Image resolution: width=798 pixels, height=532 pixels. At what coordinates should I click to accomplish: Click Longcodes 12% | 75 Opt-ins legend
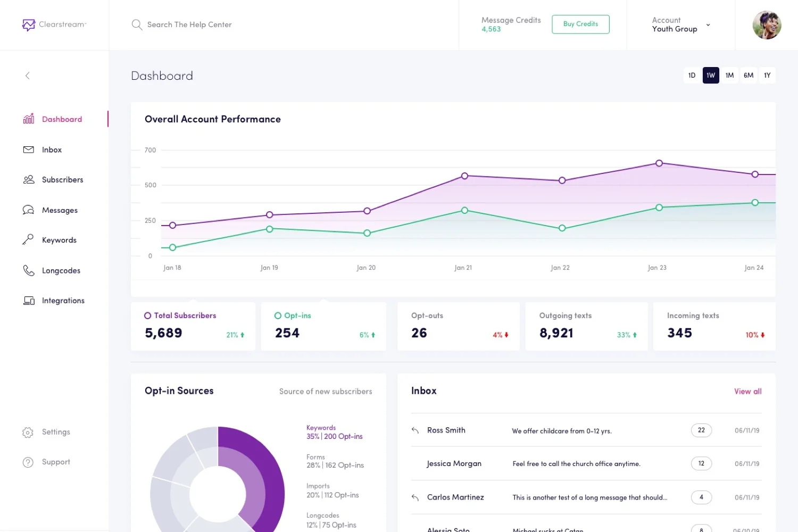[331, 520]
